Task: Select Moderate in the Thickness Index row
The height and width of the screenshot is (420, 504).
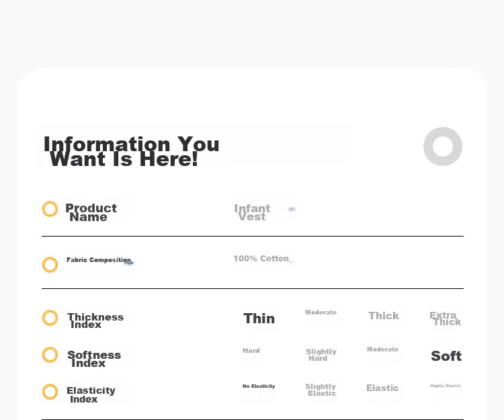Action: pos(321,312)
